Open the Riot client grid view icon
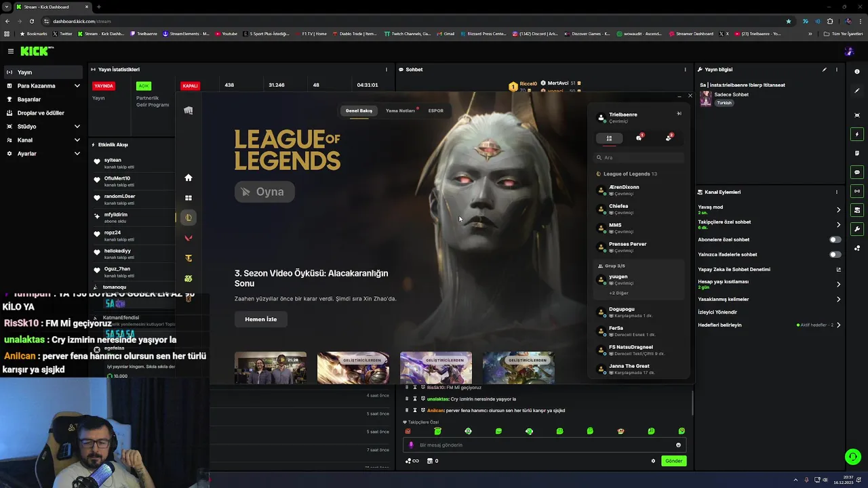Viewport: 868px width, 488px height. pyautogui.click(x=189, y=198)
